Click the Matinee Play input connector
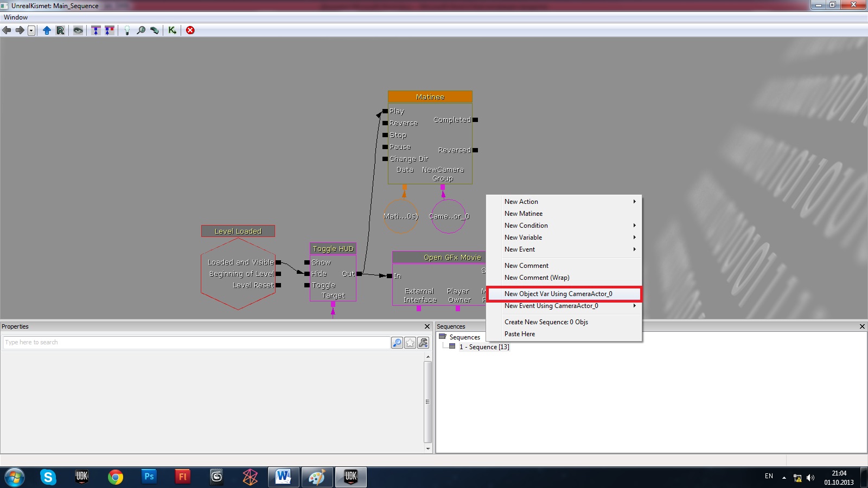 pos(385,111)
